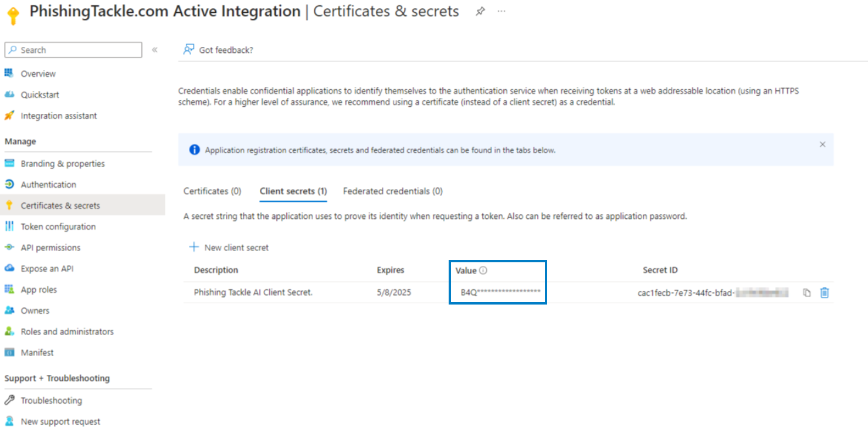Screen dimensions: 868x443
Task: Click the feedback person icon
Action: click(189, 49)
